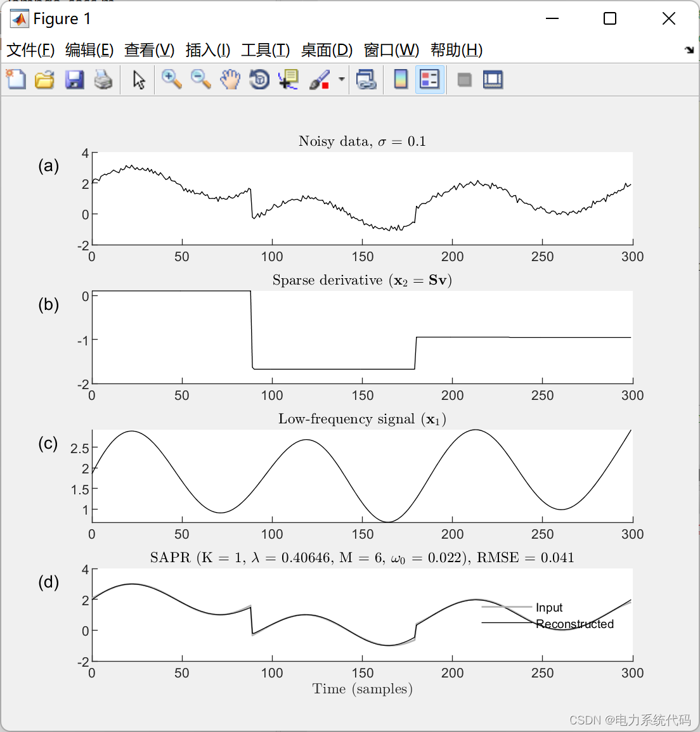Activate the Zoom In tool
This screenshot has width=700, height=732.
pyautogui.click(x=171, y=79)
